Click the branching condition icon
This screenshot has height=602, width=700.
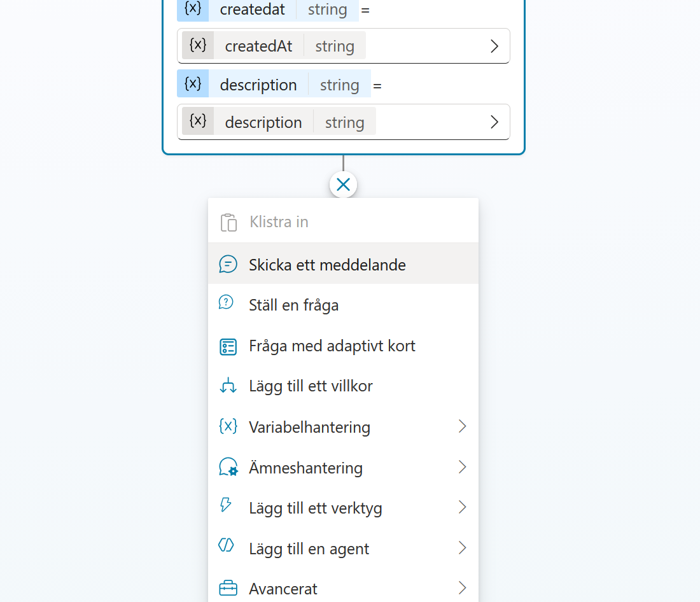pyautogui.click(x=228, y=386)
